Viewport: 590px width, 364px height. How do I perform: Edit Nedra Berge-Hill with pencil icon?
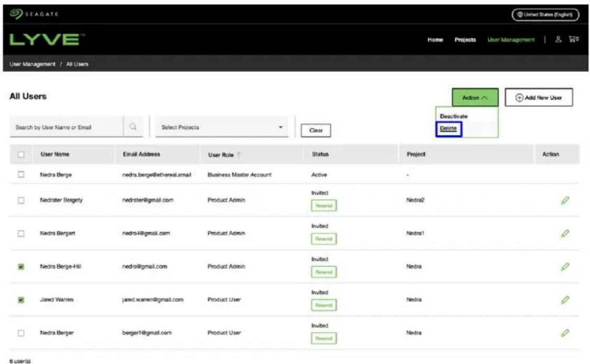[x=565, y=267]
